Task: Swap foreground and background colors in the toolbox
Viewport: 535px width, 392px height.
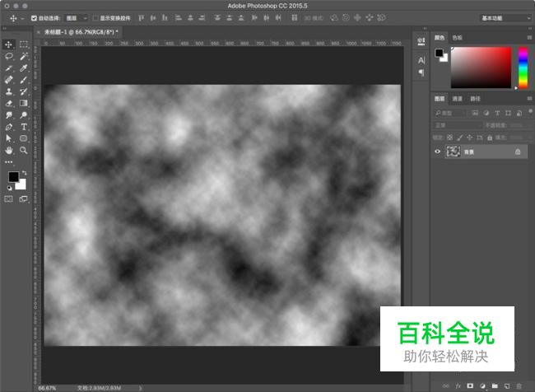Action: pos(24,173)
